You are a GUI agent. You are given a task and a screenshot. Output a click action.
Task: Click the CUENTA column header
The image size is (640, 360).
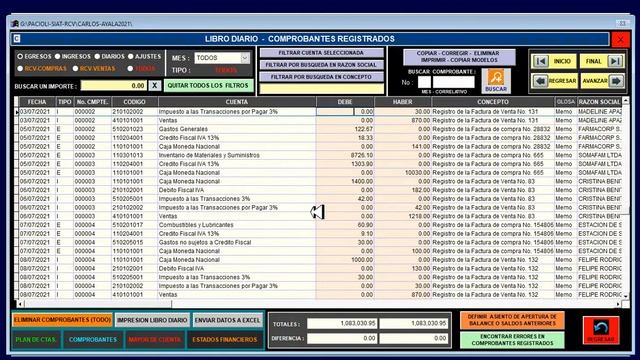coord(237,102)
